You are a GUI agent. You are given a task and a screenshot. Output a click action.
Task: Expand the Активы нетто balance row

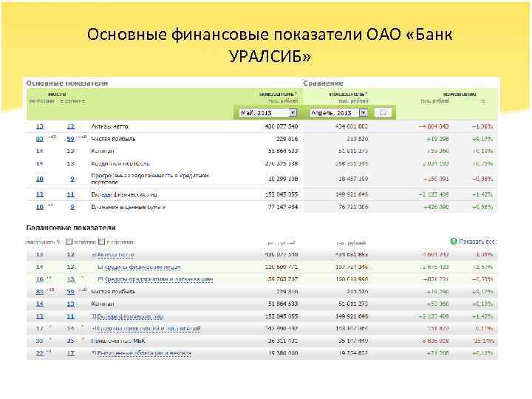pyautogui.click(x=95, y=254)
